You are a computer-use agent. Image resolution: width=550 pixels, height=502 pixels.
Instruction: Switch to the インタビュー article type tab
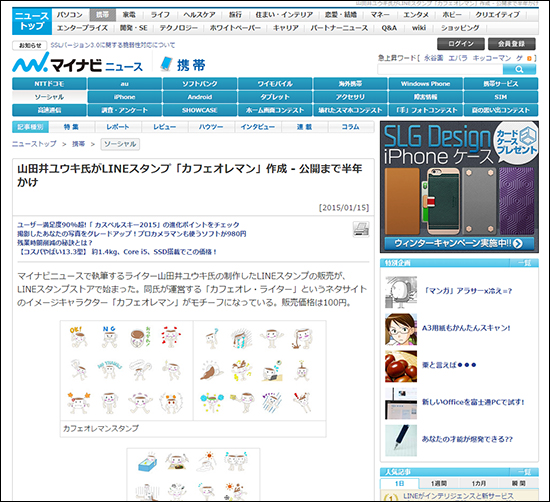(258, 127)
